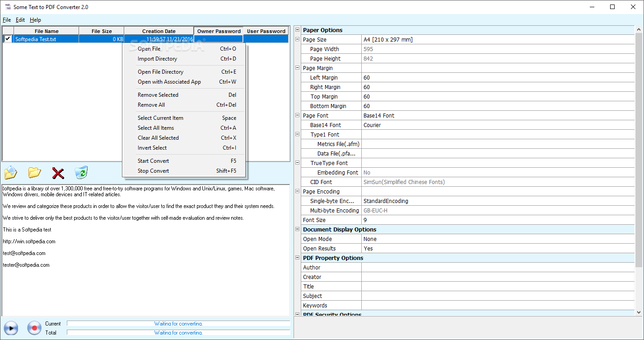Select the Base14 Font Courier value

[498, 125]
